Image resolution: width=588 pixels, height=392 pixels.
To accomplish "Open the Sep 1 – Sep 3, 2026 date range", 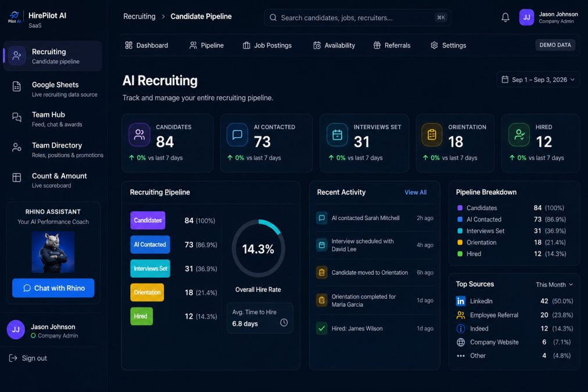I will point(538,80).
